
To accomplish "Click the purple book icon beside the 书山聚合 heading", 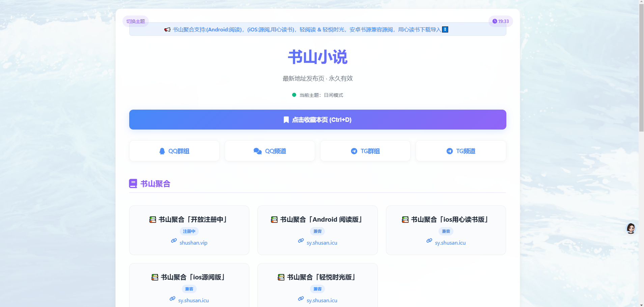I will pos(133,184).
